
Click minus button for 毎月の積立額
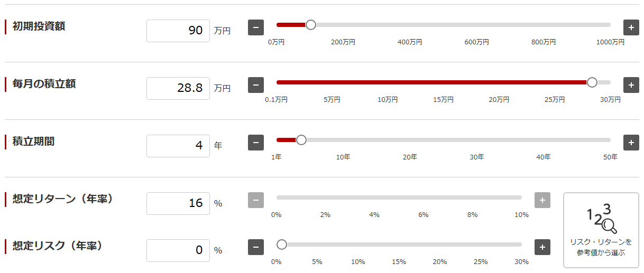pyautogui.click(x=256, y=85)
